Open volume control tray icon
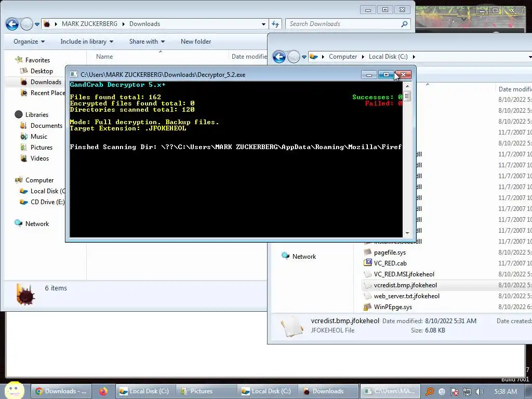532x399 pixels. pyautogui.click(x=479, y=392)
